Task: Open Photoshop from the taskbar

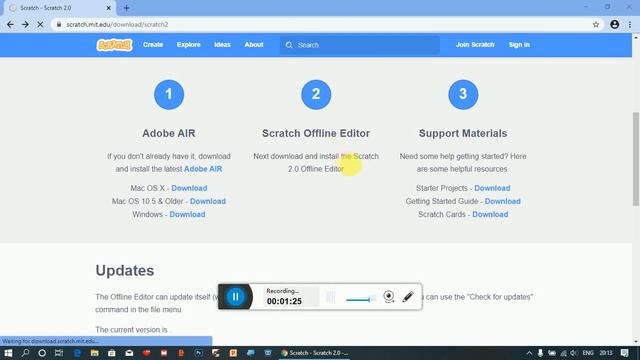Action: tap(199, 353)
